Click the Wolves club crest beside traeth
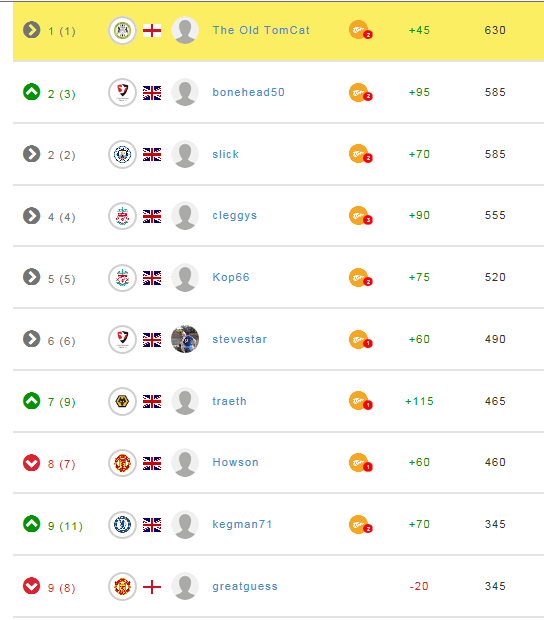 [123, 401]
